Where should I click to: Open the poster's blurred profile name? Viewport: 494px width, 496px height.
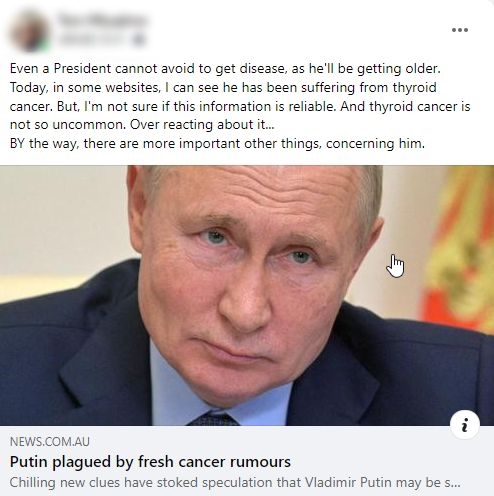coord(102,20)
